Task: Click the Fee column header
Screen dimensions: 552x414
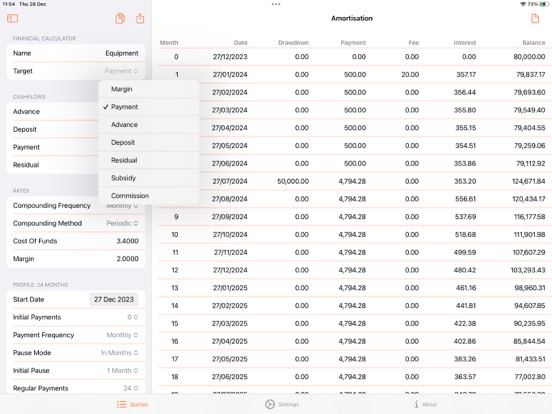Action: (x=414, y=43)
